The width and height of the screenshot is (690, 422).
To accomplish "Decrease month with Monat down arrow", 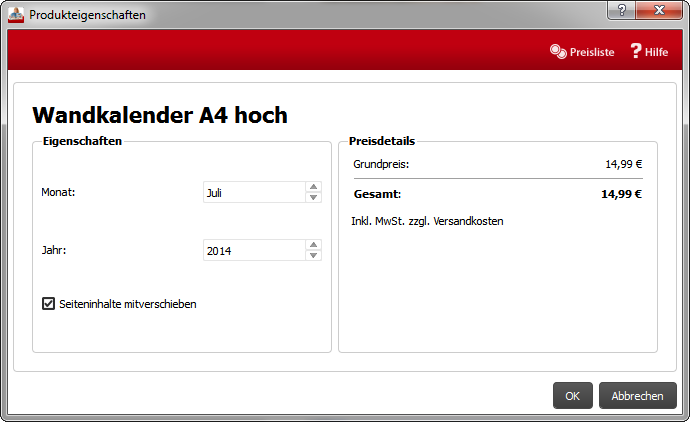I will 313,197.
